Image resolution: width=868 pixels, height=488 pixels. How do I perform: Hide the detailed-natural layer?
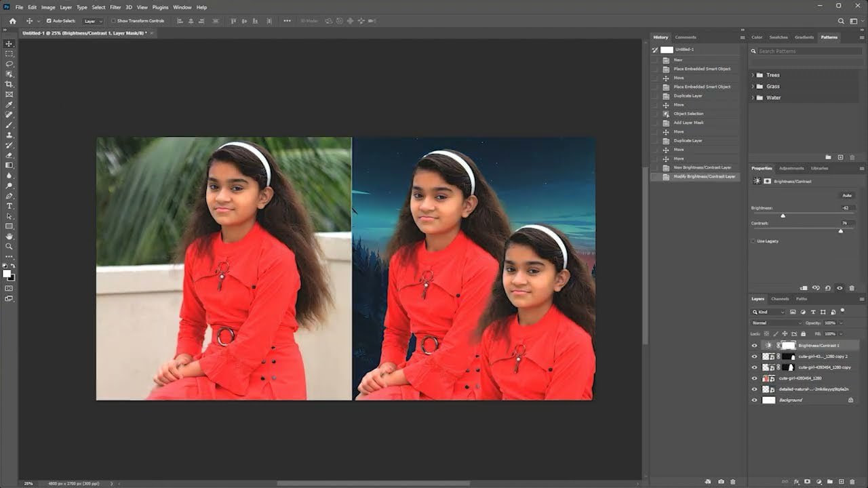point(754,389)
